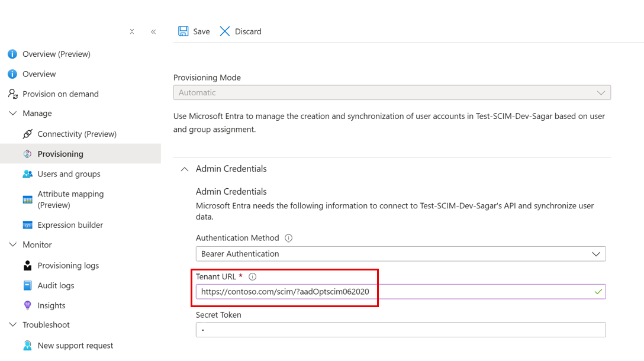Click inside the Tenant URL field

pyautogui.click(x=401, y=292)
